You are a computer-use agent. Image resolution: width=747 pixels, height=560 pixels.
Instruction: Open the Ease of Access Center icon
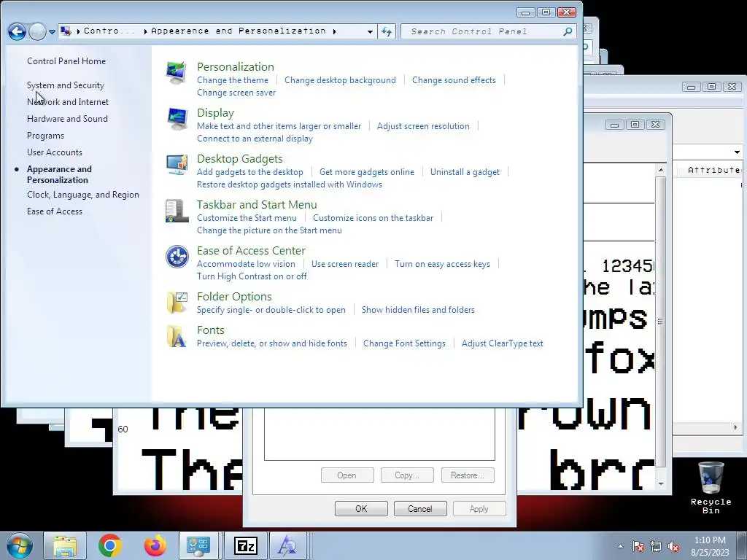[177, 257]
